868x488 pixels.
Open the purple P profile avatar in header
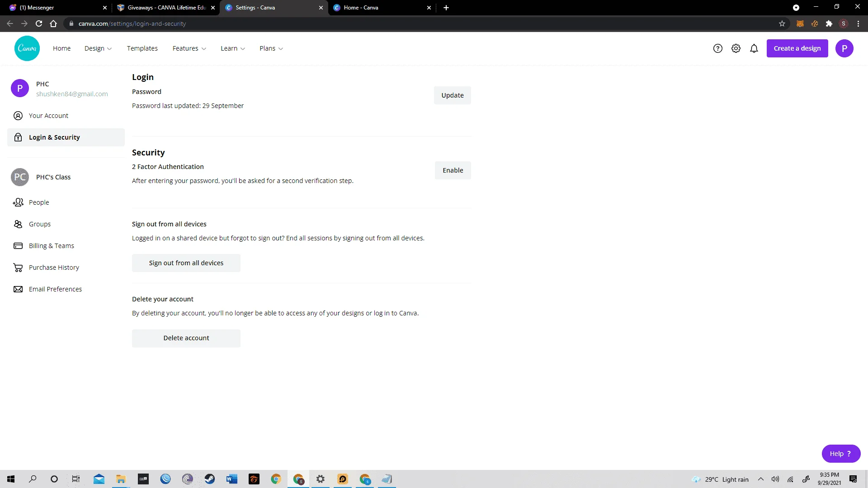coord(844,48)
